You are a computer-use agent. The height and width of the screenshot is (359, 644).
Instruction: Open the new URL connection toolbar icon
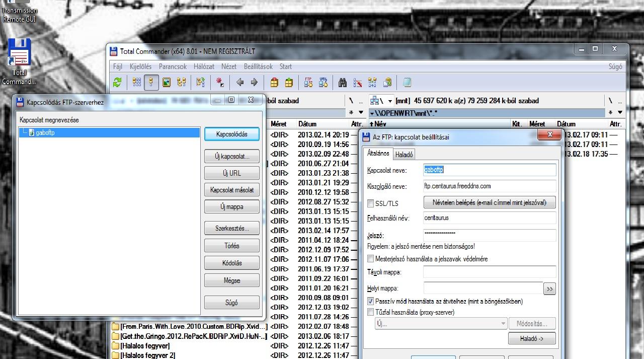tap(323, 82)
